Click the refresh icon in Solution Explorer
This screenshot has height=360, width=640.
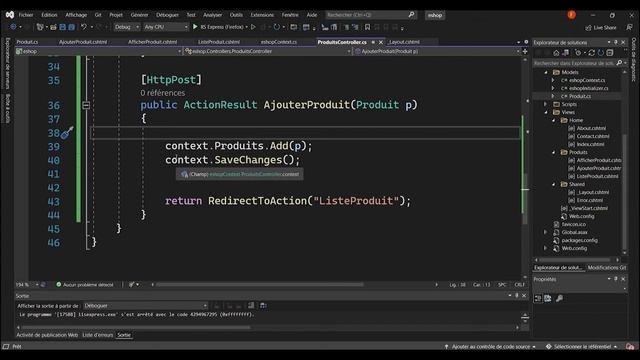(x=601, y=53)
